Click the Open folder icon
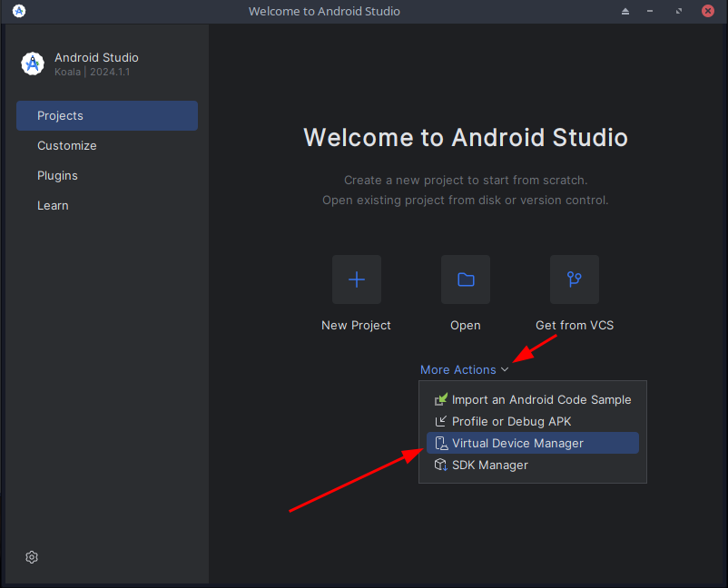The image size is (728, 588). pyautogui.click(x=466, y=279)
